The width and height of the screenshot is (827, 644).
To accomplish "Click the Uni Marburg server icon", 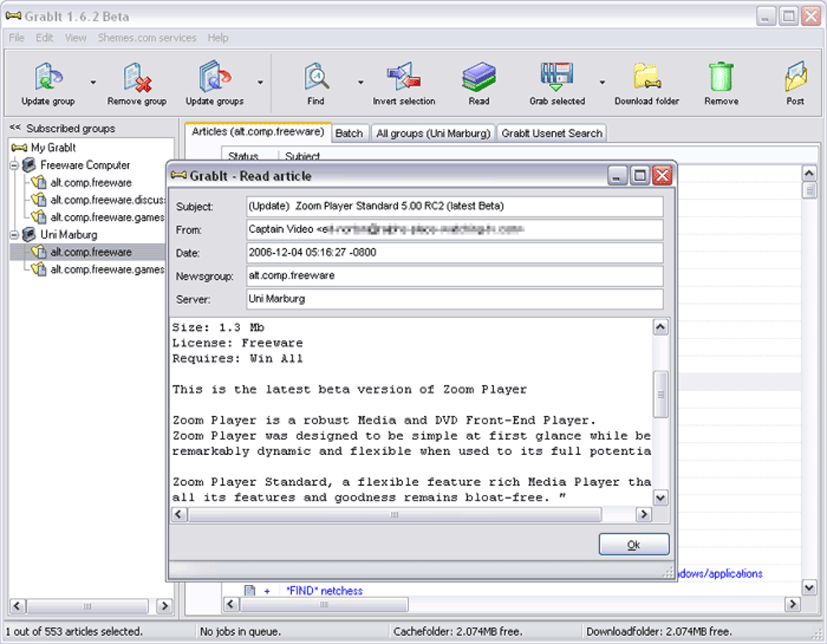I will pyautogui.click(x=29, y=234).
